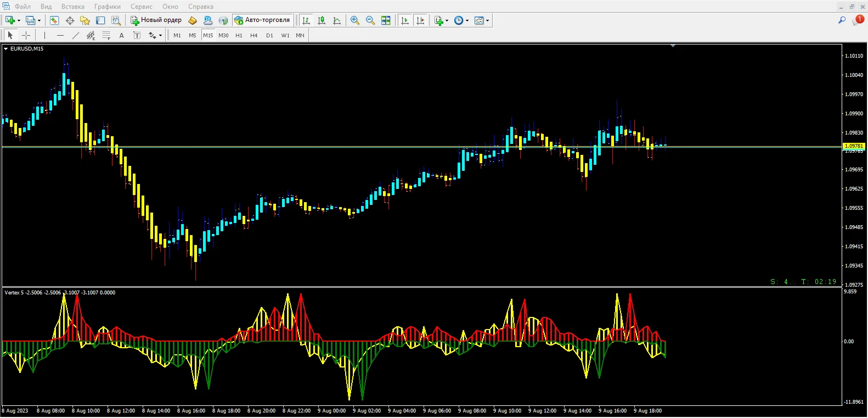Viewport: 868px width, 418px height.
Task: Switch chart to line chart mode
Action: (x=337, y=20)
